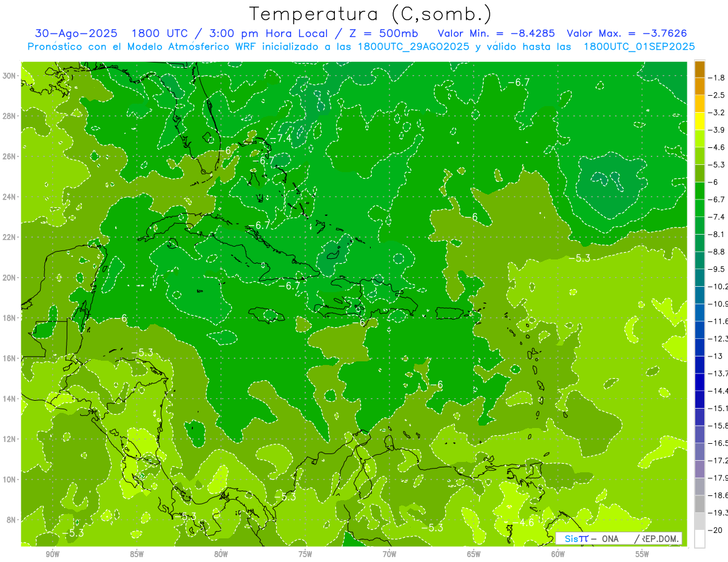Click the SisPI - ONA / REP.DOM. logo box
This screenshot has width=728, height=562.
(x=619, y=538)
